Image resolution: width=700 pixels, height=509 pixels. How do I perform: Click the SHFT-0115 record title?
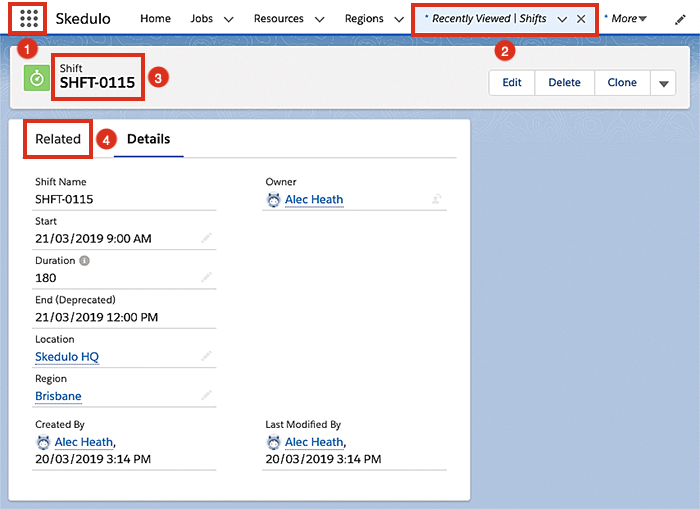(97, 83)
